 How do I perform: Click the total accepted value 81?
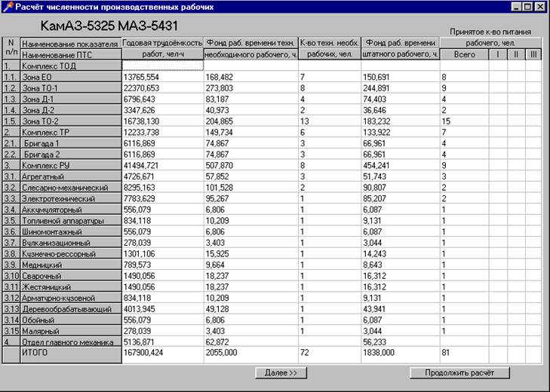point(445,352)
